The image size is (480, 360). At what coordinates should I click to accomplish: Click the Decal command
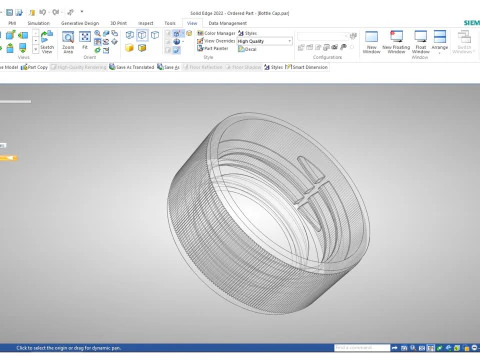(x=247, y=49)
